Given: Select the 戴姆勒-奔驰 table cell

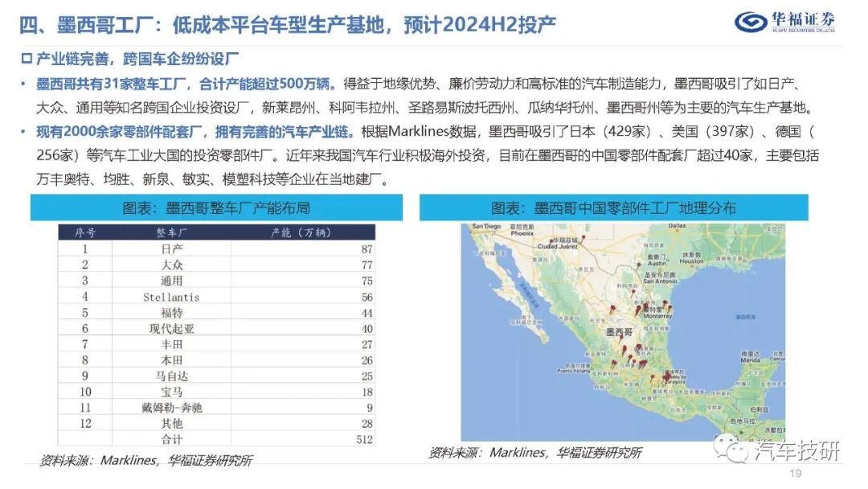Looking at the screenshot, I should (172, 408).
